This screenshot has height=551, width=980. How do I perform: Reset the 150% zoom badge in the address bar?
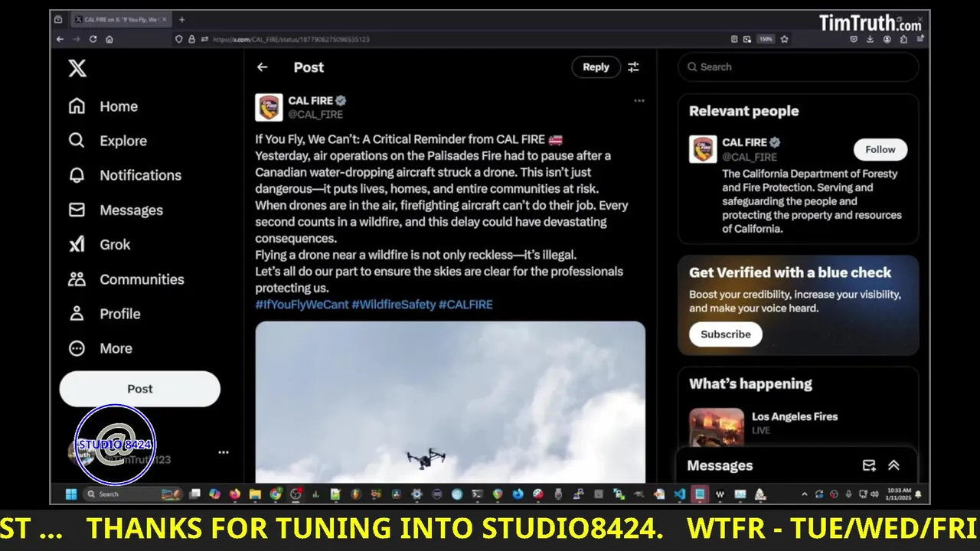[x=766, y=39]
